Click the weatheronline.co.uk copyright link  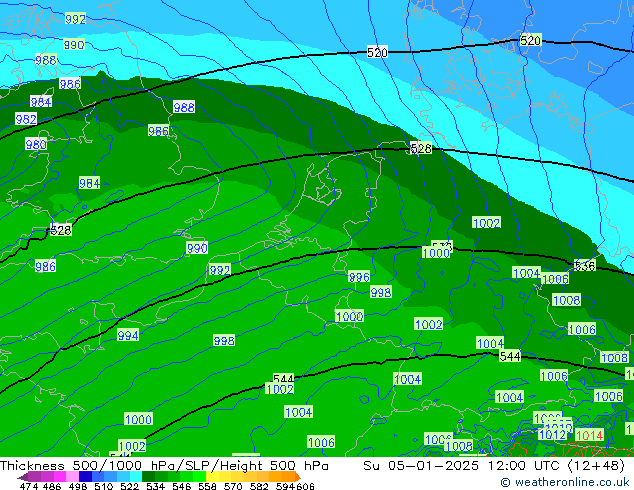point(565,482)
